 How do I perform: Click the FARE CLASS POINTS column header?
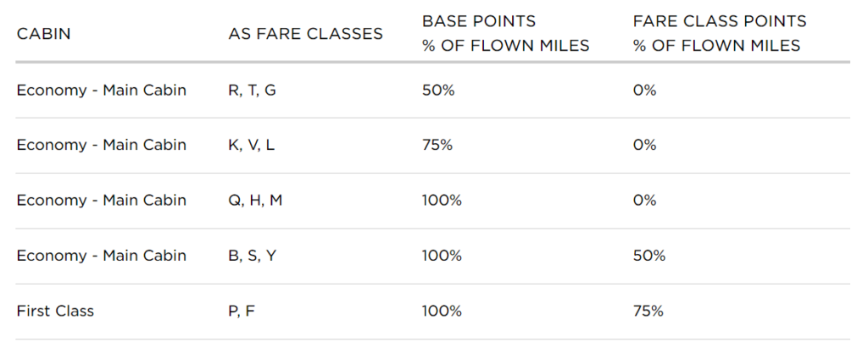click(720, 33)
